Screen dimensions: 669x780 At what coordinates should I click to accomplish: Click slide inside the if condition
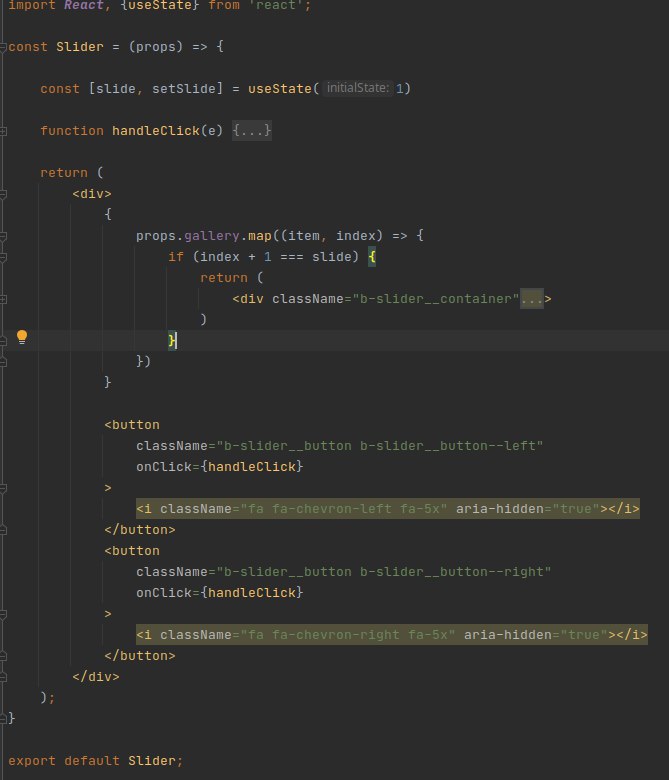click(x=331, y=257)
